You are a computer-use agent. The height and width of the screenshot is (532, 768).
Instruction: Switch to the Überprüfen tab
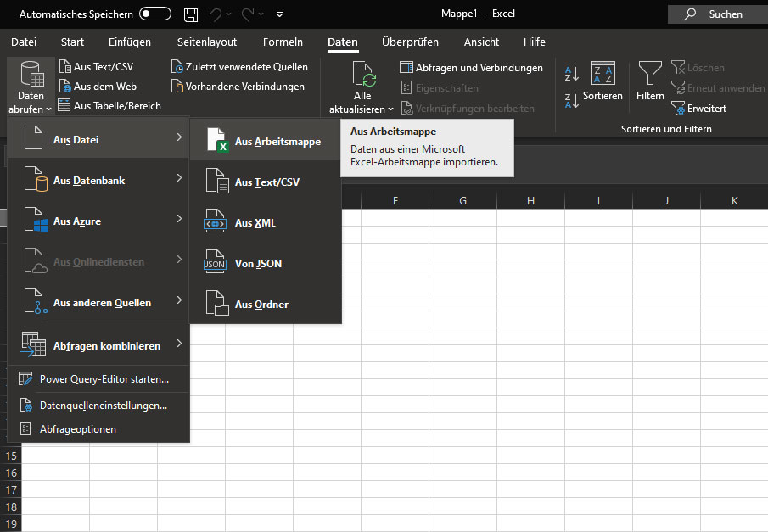pyautogui.click(x=410, y=42)
